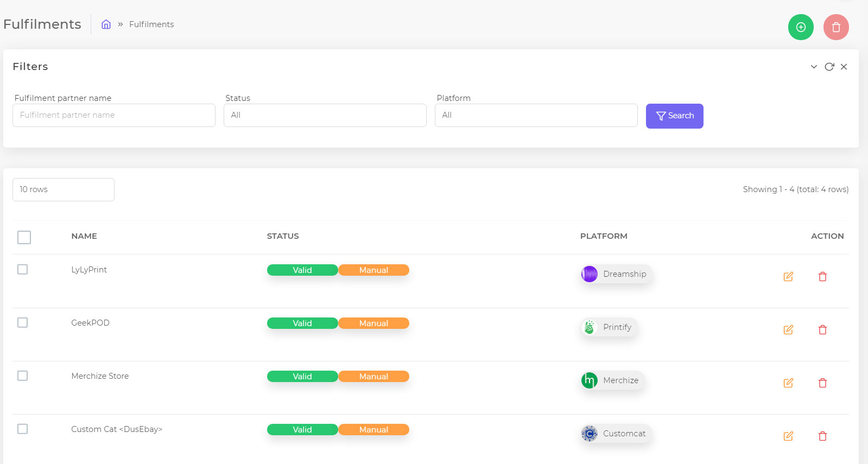Click the Manual badge for LyLyPrint
The image size is (868, 464).
pyautogui.click(x=373, y=270)
